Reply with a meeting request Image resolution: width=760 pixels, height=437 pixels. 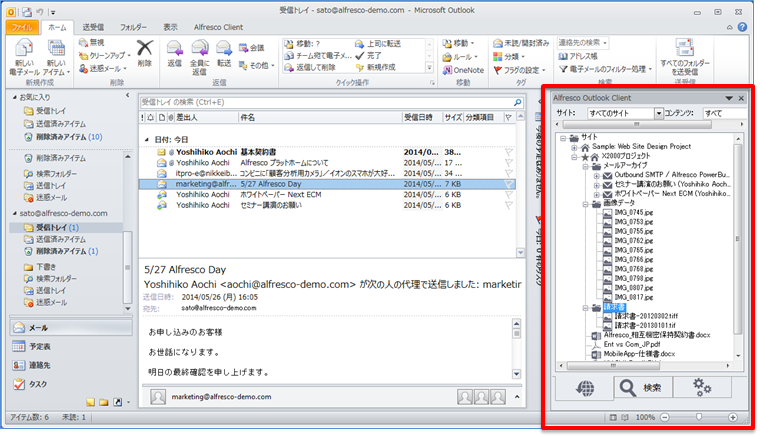tap(252, 47)
